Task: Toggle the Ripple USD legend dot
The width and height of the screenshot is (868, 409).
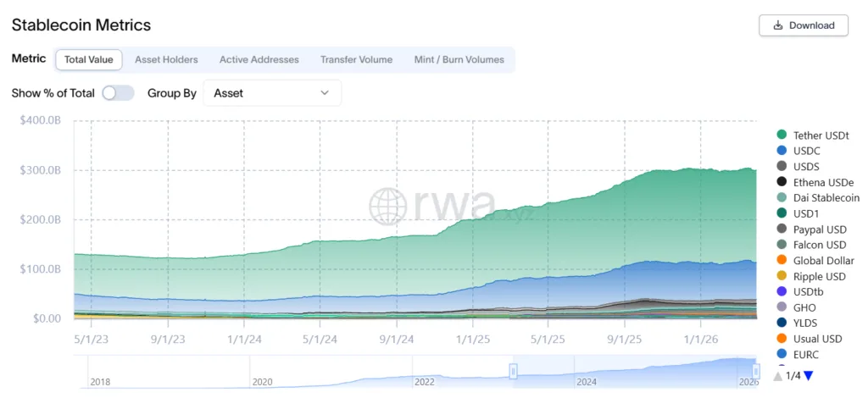Action: [x=782, y=276]
